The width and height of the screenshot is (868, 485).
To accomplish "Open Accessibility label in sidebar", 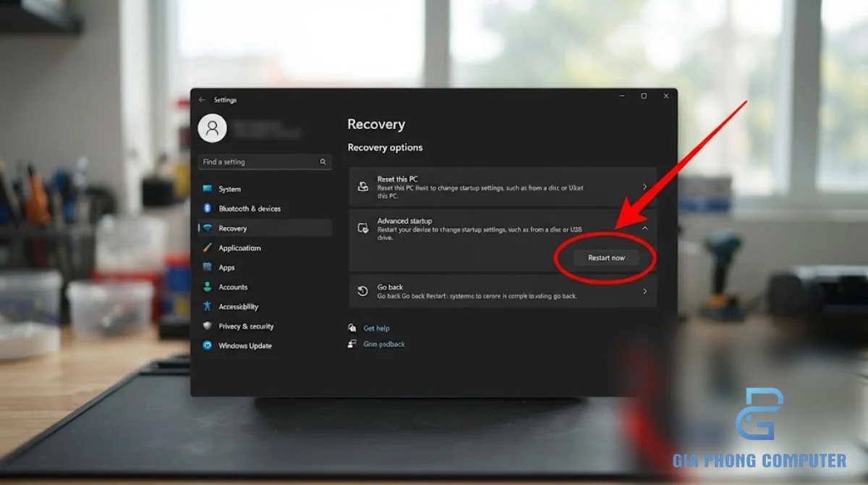I will coord(239,306).
